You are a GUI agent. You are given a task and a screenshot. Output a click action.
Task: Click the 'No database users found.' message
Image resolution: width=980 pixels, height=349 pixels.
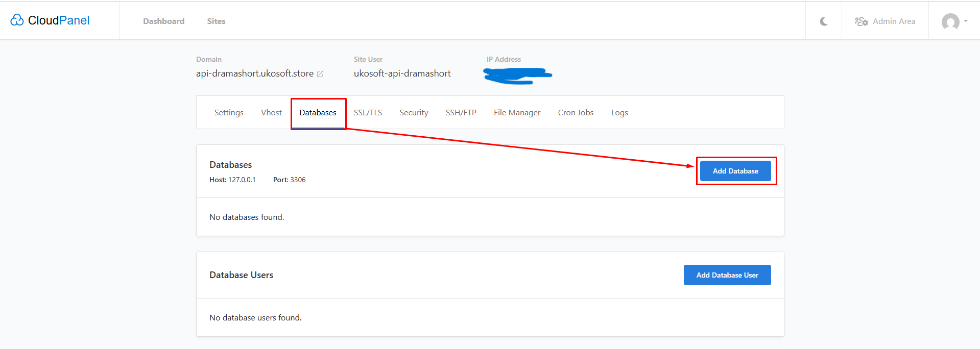255,318
